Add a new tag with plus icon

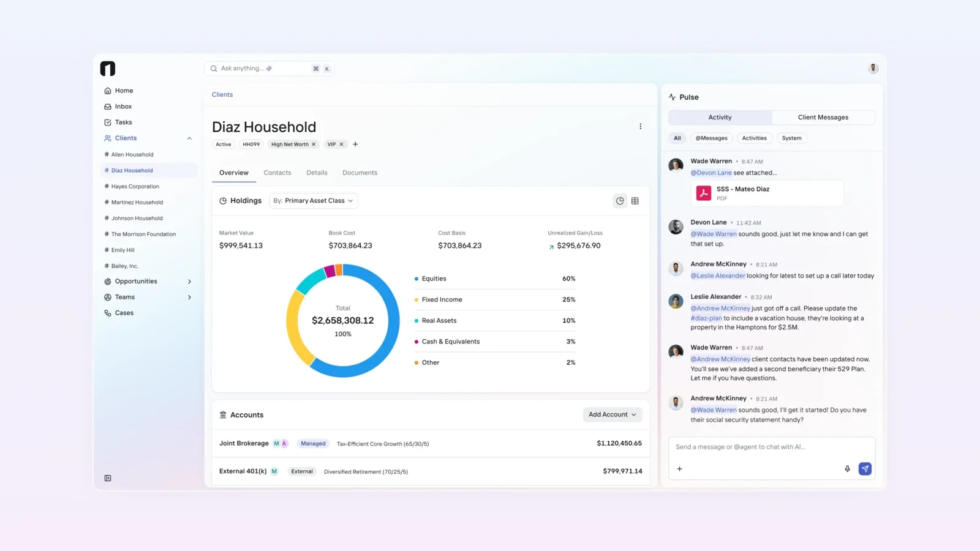click(355, 144)
